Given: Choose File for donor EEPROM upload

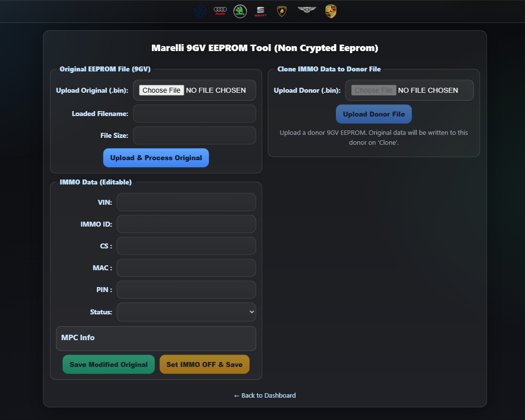Looking at the screenshot, I should [x=374, y=90].
